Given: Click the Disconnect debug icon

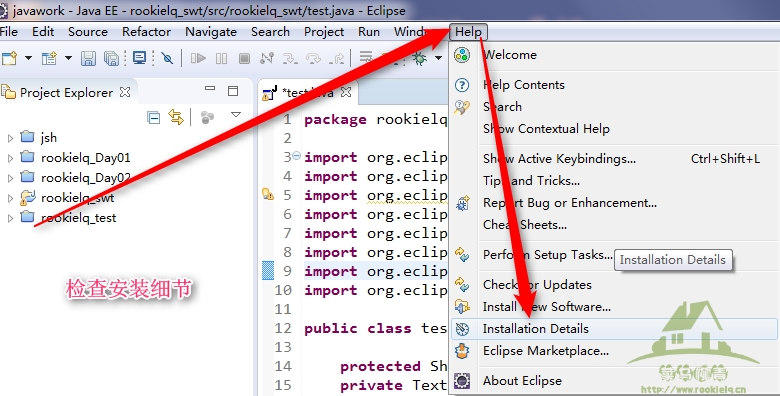Looking at the screenshot, I should pyautogui.click(x=267, y=58).
